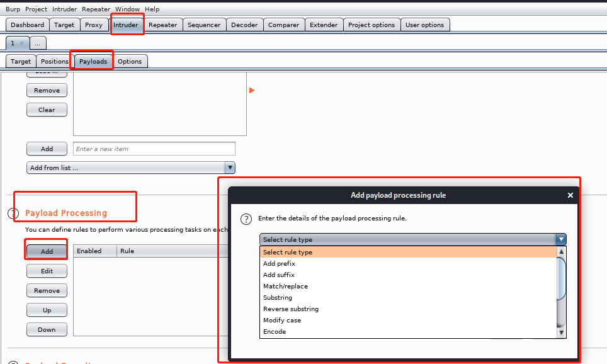Open a new attack tab with the ellipsis tab
The width and height of the screenshot is (607, 364).
tap(38, 43)
